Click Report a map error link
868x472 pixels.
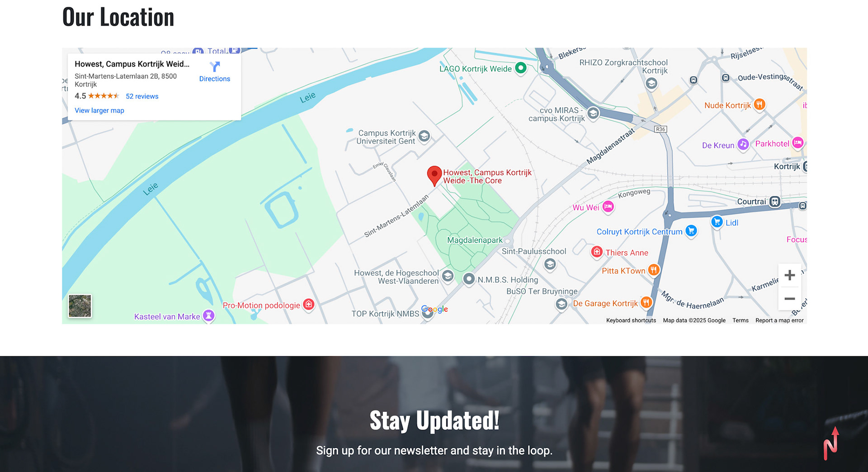tap(779, 320)
